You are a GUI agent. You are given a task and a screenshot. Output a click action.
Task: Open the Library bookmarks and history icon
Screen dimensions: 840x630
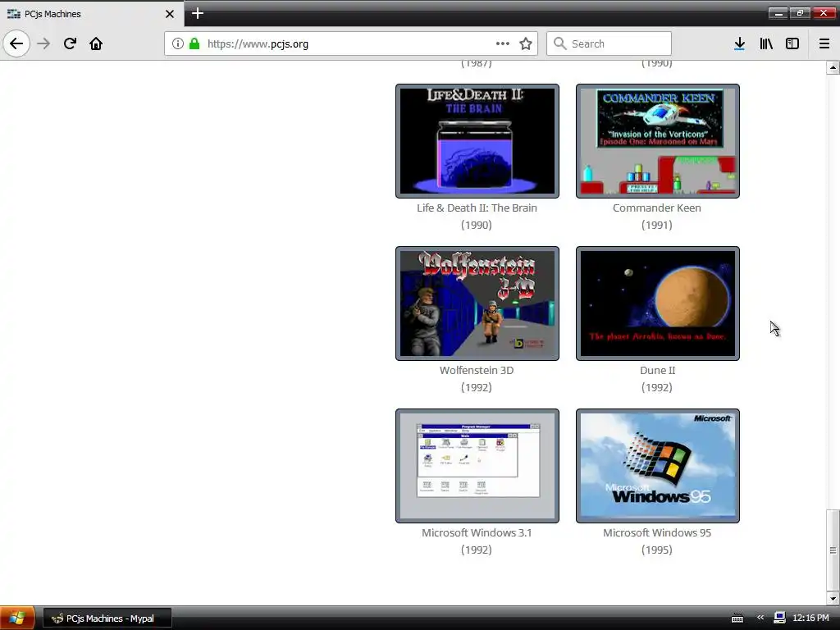tap(766, 43)
